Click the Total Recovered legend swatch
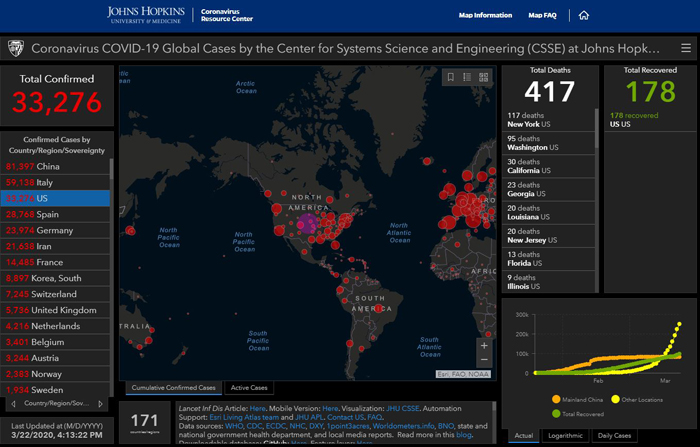The image size is (700, 447). click(556, 414)
